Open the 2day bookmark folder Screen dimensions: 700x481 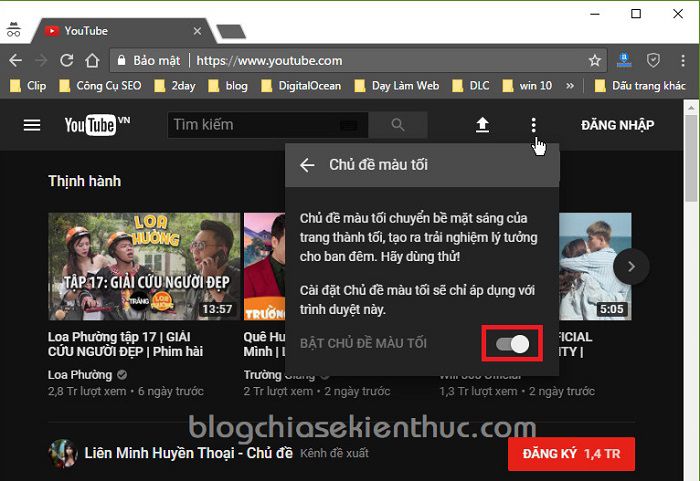[x=175, y=85]
